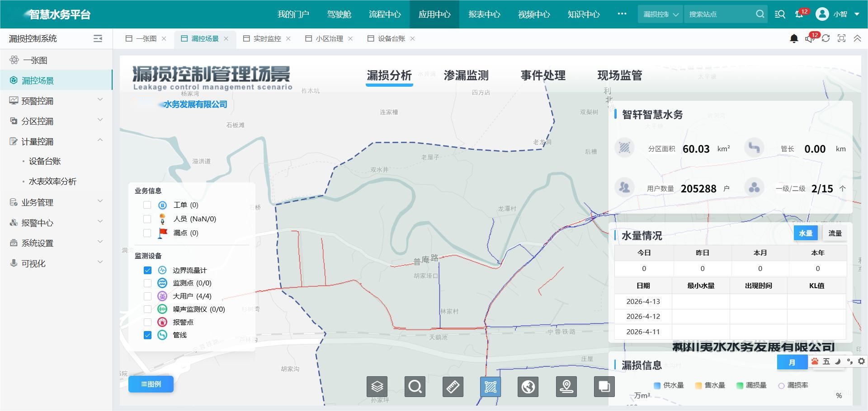
Task: Click the 分区面积 hatched area icon
Action: pos(625,148)
